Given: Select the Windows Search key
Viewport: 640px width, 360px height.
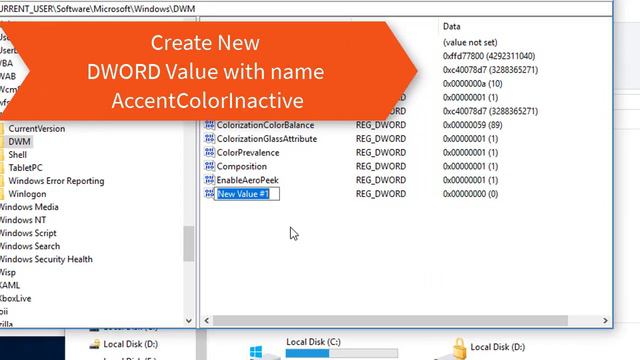Looking at the screenshot, I should (x=30, y=246).
